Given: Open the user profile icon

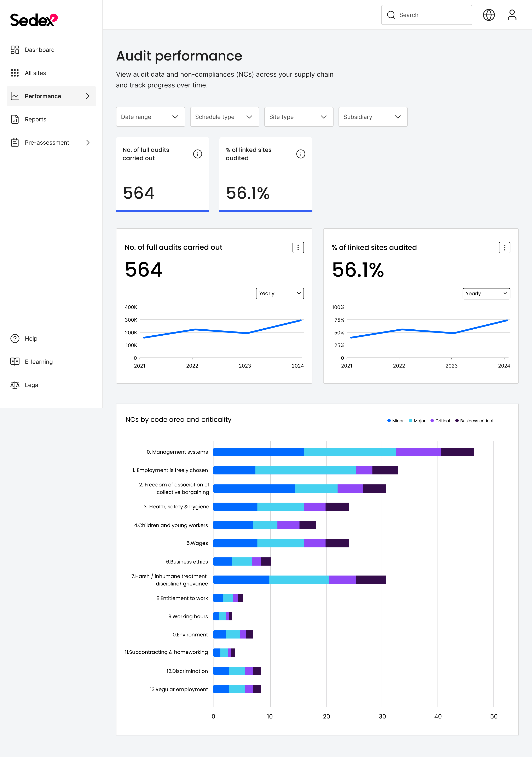Looking at the screenshot, I should tap(511, 15).
